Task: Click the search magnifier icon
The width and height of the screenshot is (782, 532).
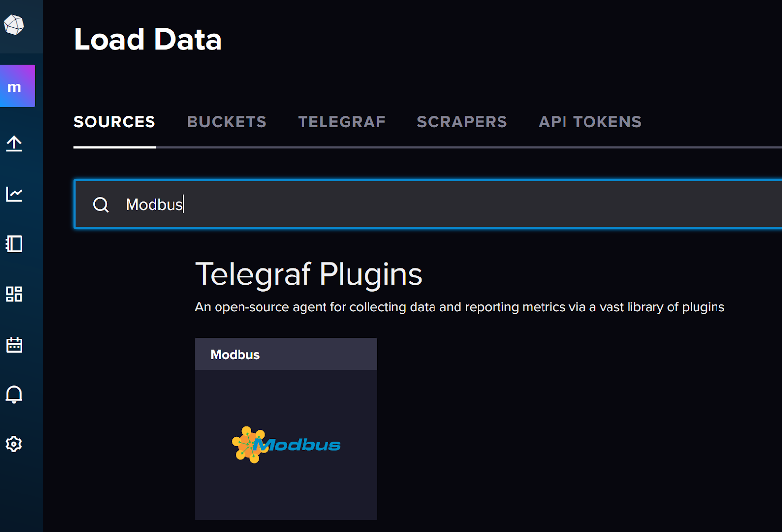Action: pyautogui.click(x=101, y=204)
